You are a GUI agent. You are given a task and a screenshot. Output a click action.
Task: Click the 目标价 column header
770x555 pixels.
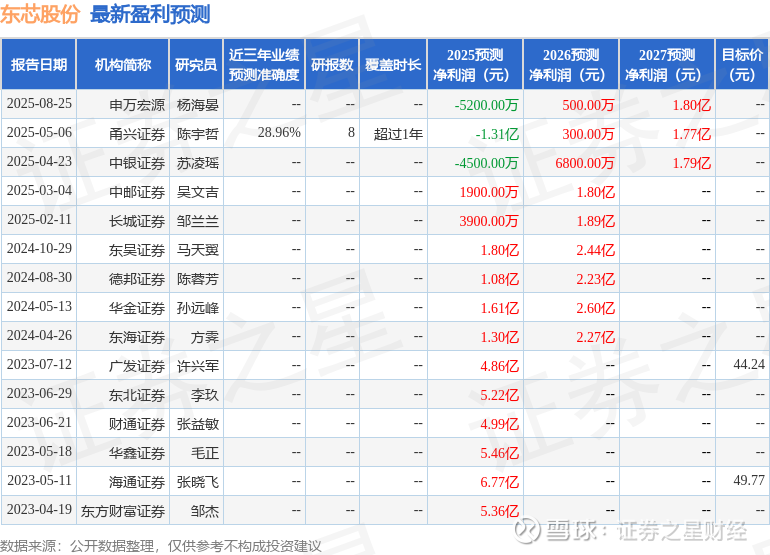point(742,64)
